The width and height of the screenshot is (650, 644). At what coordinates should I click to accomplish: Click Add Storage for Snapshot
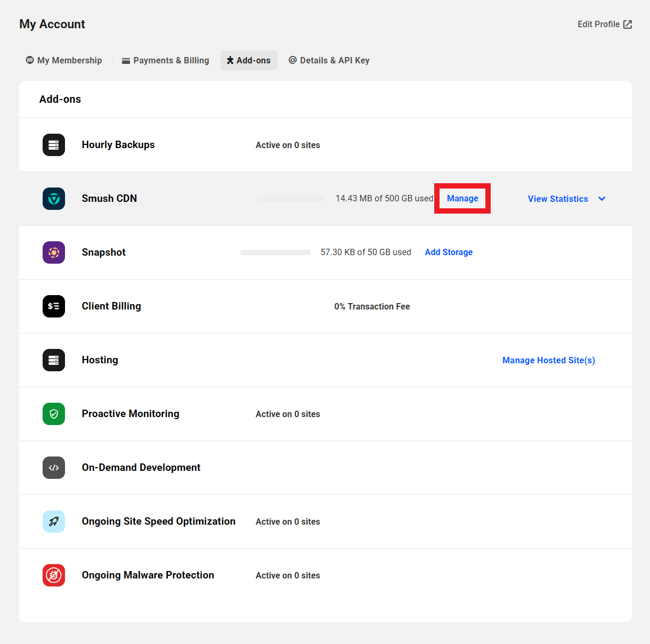pos(449,252)
